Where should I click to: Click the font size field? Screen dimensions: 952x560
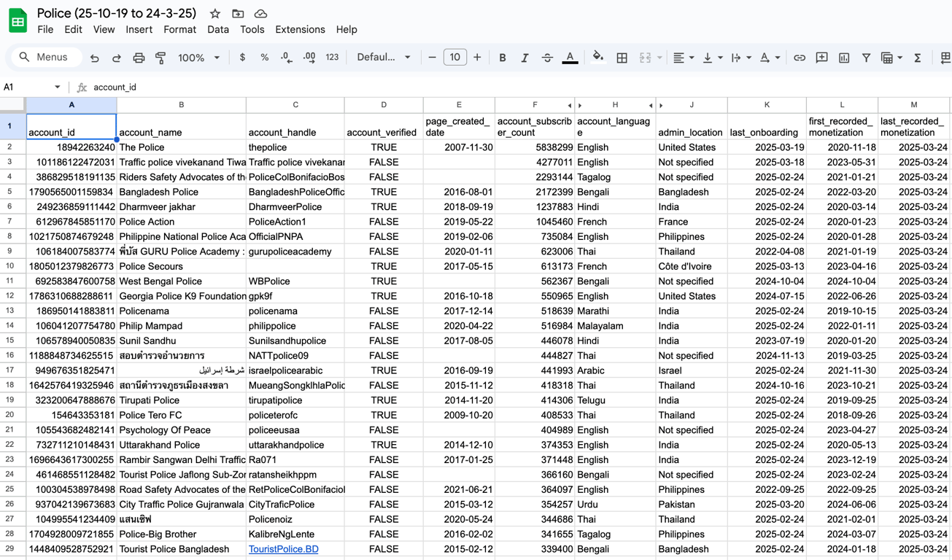point(454,58)
